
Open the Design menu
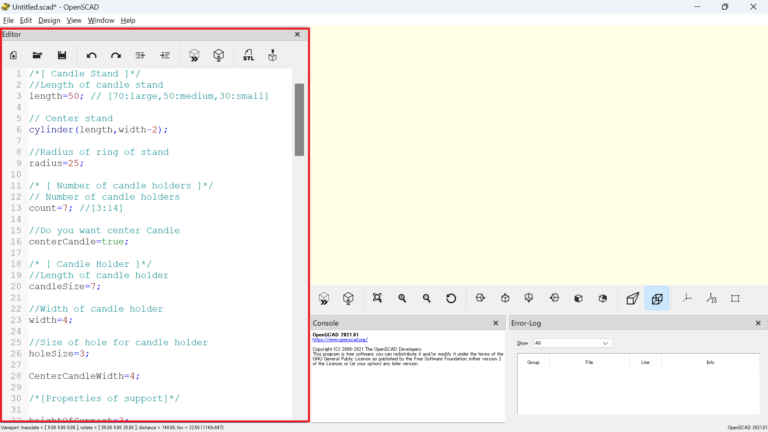pos(49,20)
